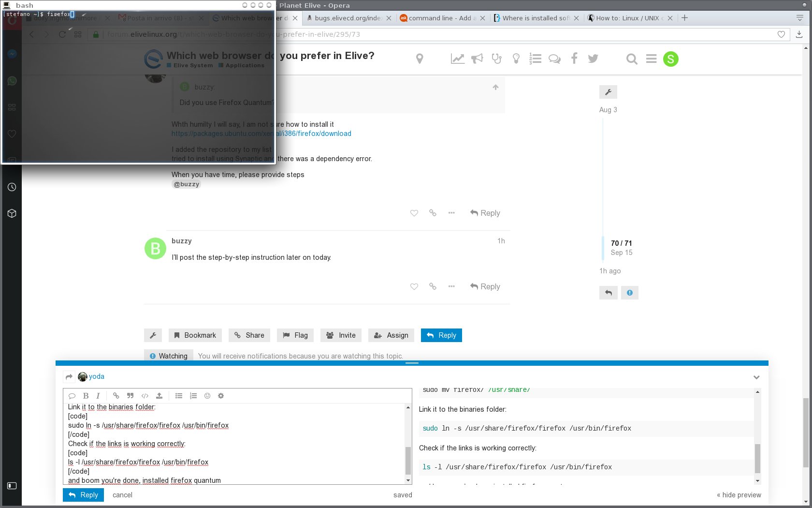Insert emoji using the smiley icon
The height and width of the screenshot is (508, 812).
[x=207, y=396]
